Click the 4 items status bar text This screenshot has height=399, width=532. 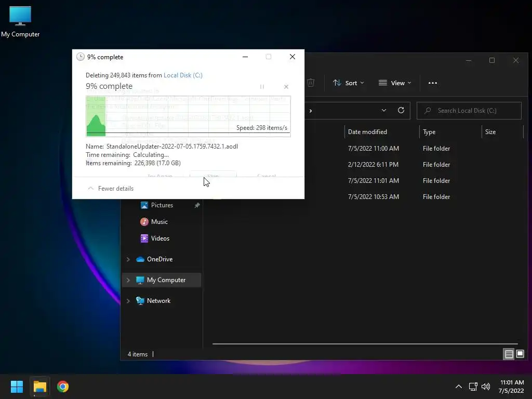[137, 354]
